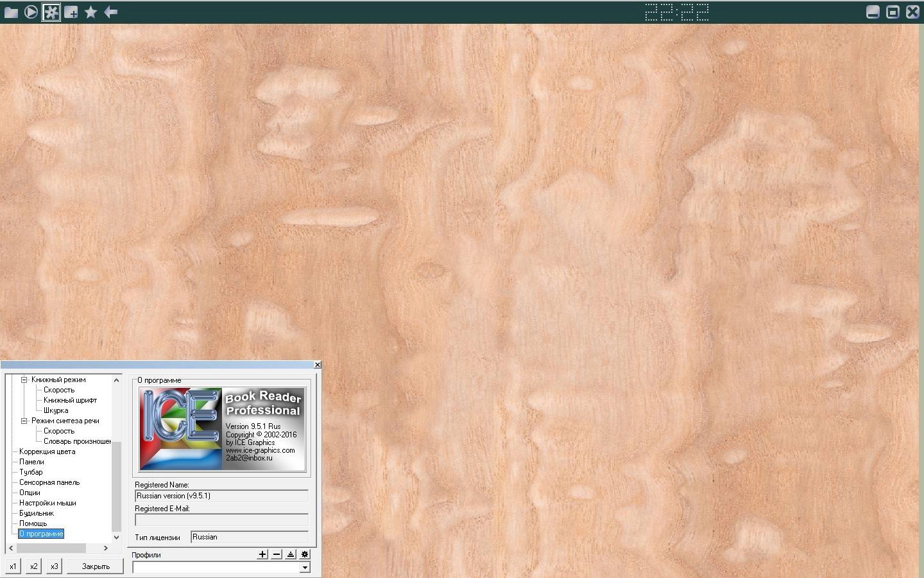Click the x3 scale button
The width and height of the screenshot is (924, 578).
point(54,566)
